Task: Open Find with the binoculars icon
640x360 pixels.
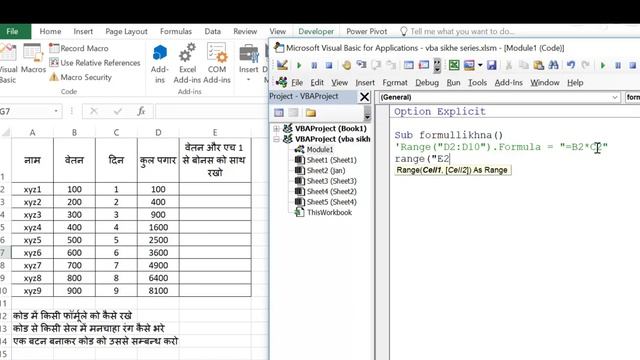Action: click(553, 65)
